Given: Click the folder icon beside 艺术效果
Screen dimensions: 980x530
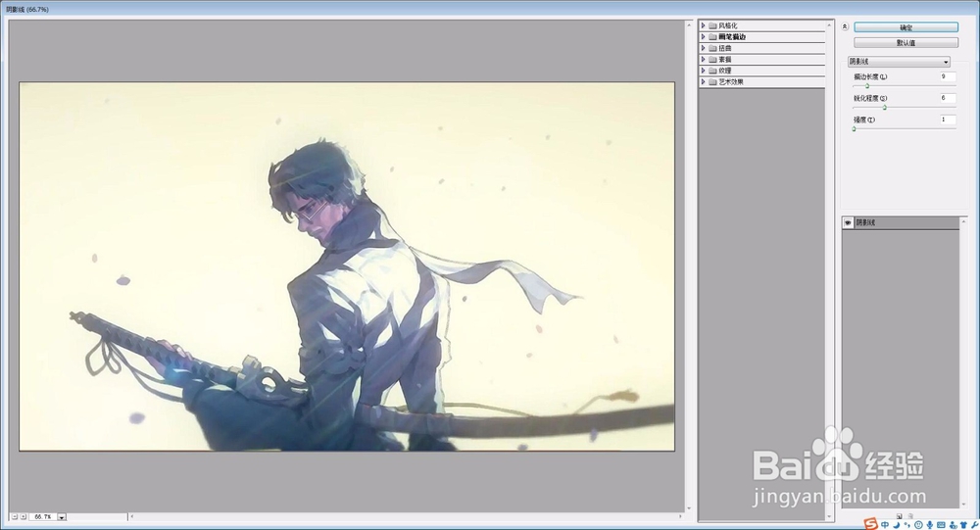Looking at the screenshot, I should (712, 82).
